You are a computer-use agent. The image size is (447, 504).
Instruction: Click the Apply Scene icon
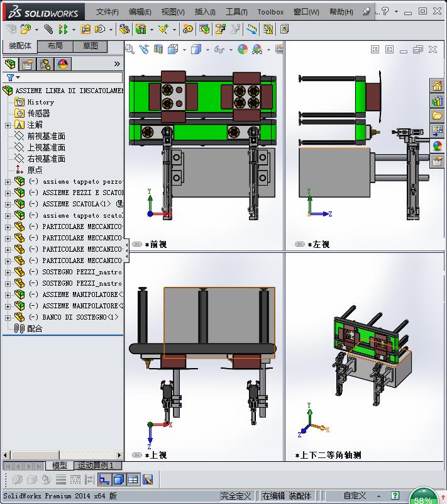[x=257, y=49]
